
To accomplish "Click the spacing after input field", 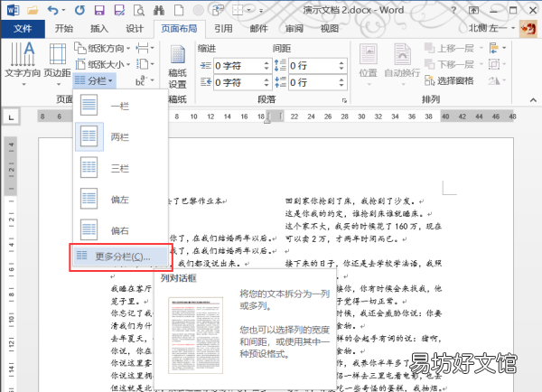I will [313, 82].
